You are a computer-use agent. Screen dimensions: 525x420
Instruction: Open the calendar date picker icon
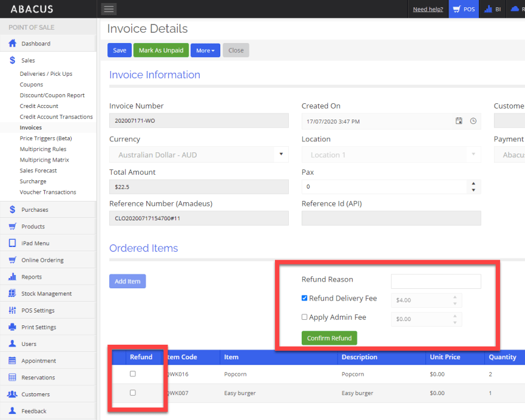click(459, 121)
